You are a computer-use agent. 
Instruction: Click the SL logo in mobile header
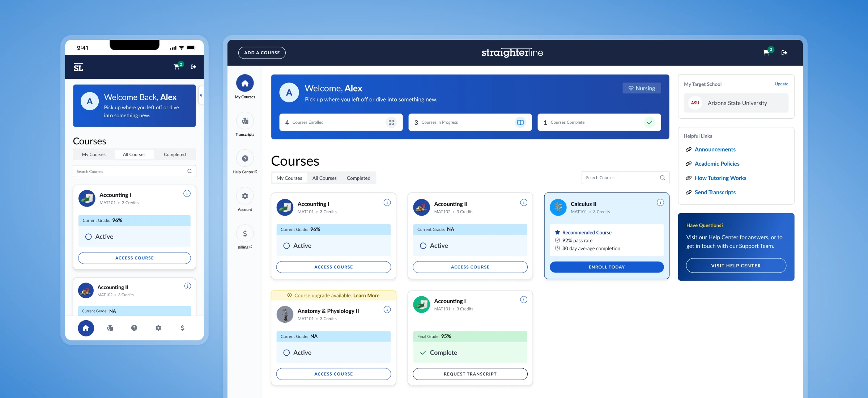(78, 67)
